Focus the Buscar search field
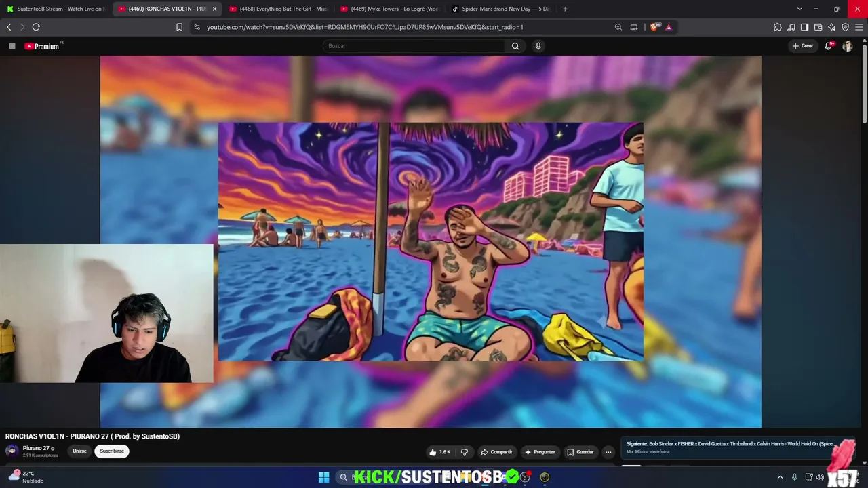The width and height of the screenshot is (868, 488). pos(414,46)
